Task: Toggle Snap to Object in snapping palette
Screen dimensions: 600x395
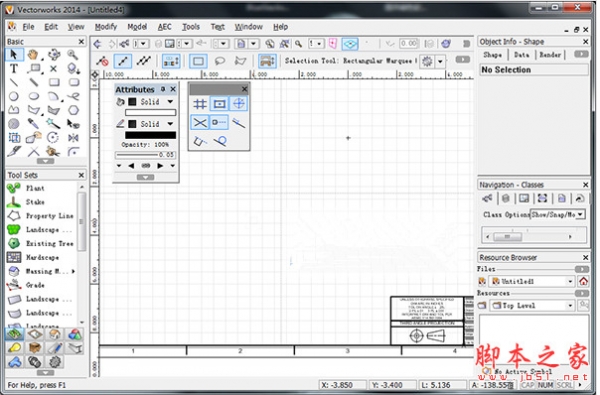Action: pos(219,104)
